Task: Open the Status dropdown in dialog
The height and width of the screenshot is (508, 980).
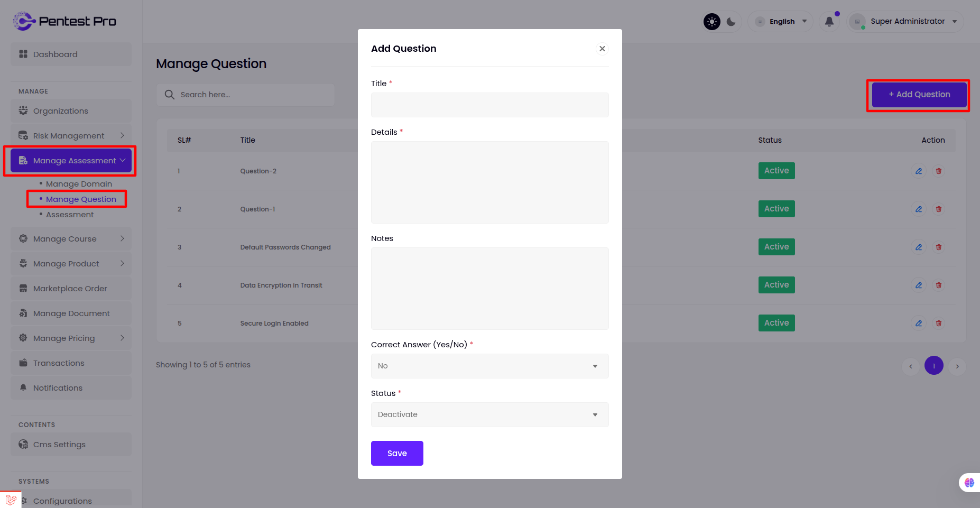Action: point(489,414)
